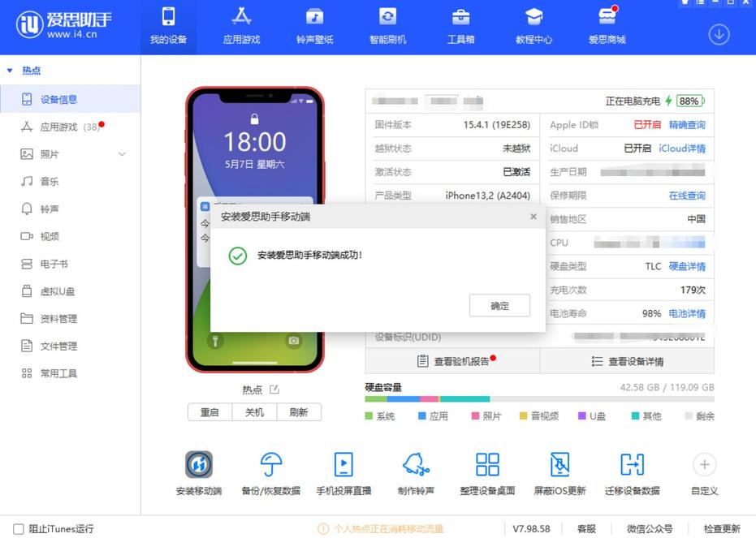Screen dimensions: 756x538
Task: Open iCloud详情 link
Action: click(682, 148)
